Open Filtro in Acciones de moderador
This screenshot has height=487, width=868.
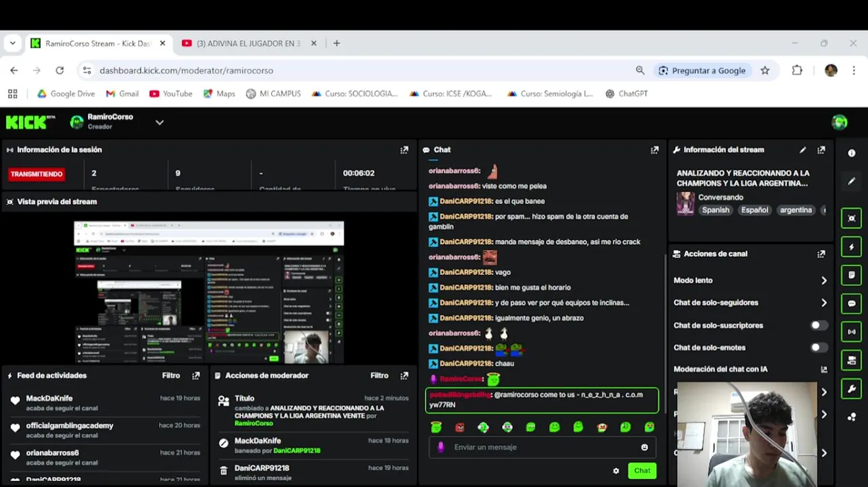(x=380, y=375)
